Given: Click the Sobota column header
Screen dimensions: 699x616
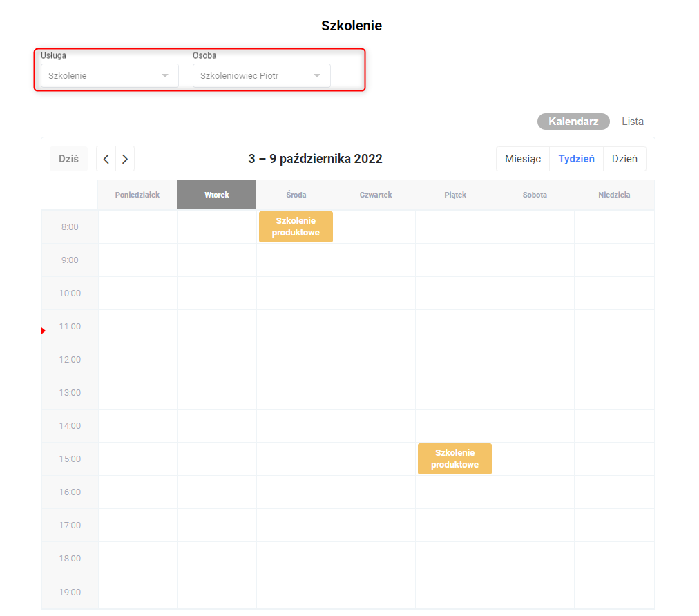Looking at the screenshot, I should click(x=535, y=195).
